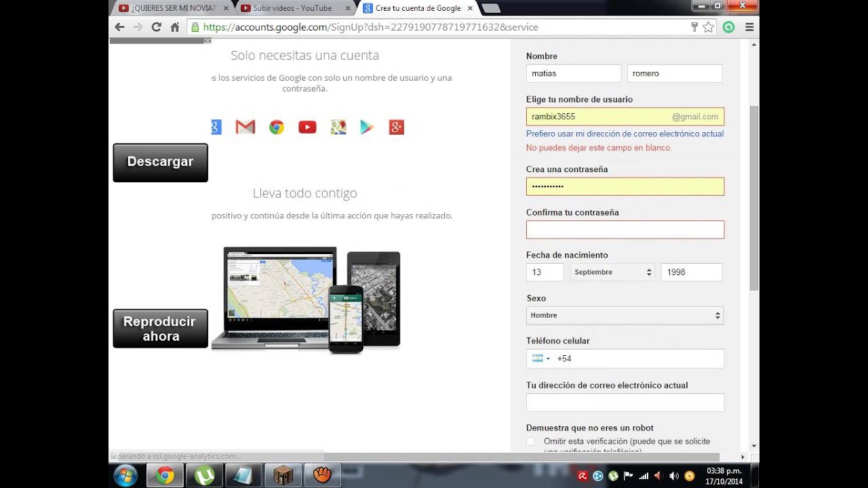This screenshot has width=868, height=488.
Task: Close the 'Subir videos - YouTube' tab
Action: 348,8
